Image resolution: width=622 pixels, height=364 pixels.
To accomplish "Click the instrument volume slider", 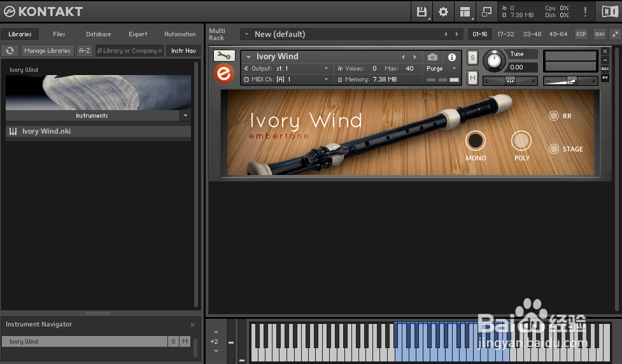I will [570, 81].
